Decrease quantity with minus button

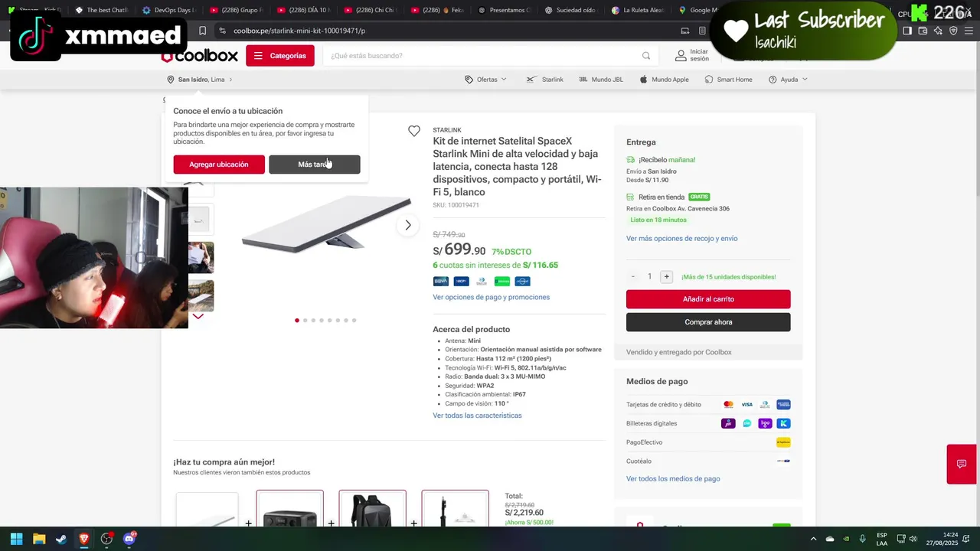click(633, 276)
